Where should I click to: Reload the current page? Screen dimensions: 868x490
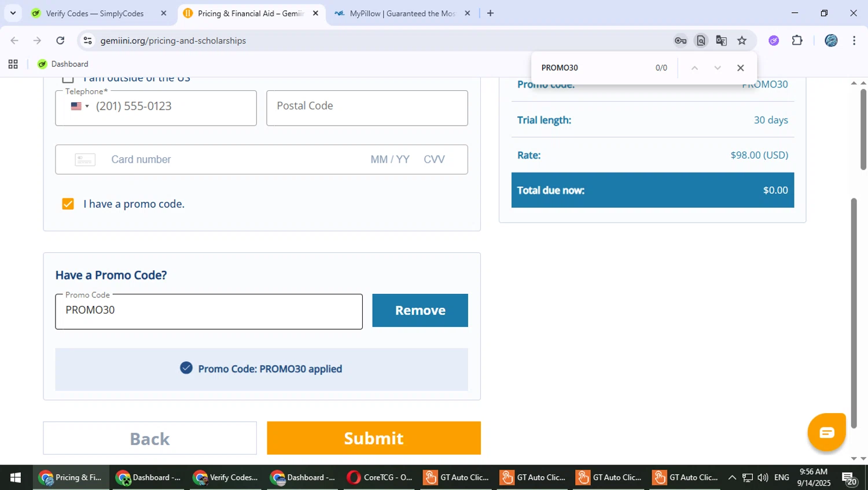click(60, 40)
